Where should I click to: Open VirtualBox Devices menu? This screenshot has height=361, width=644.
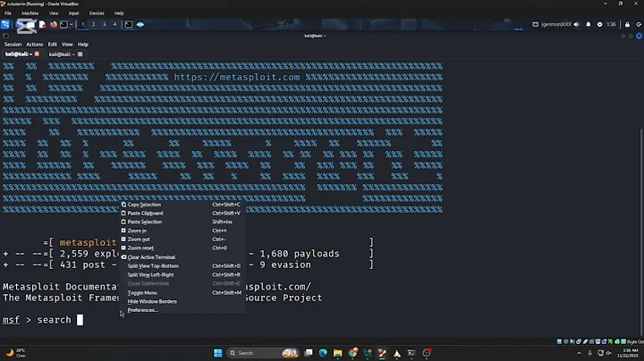tap(97, 13)
